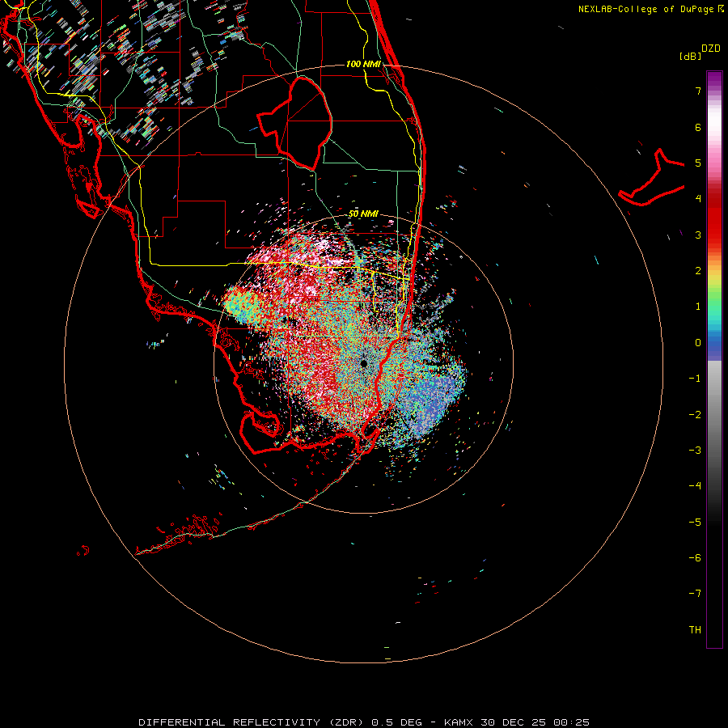Viewport: 728px width, 728px height.
Task: Click the 1 value on the color scale
Action: click(698, 307)
